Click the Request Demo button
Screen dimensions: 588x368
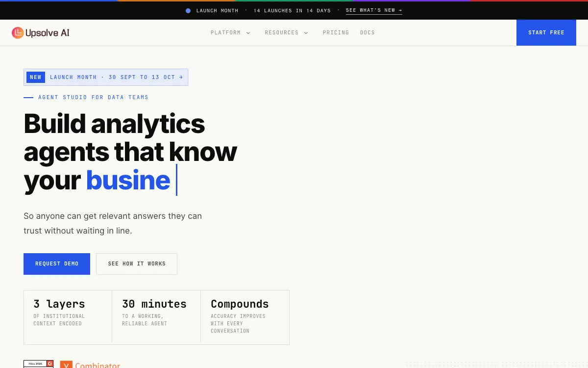(x=57, y=264)
